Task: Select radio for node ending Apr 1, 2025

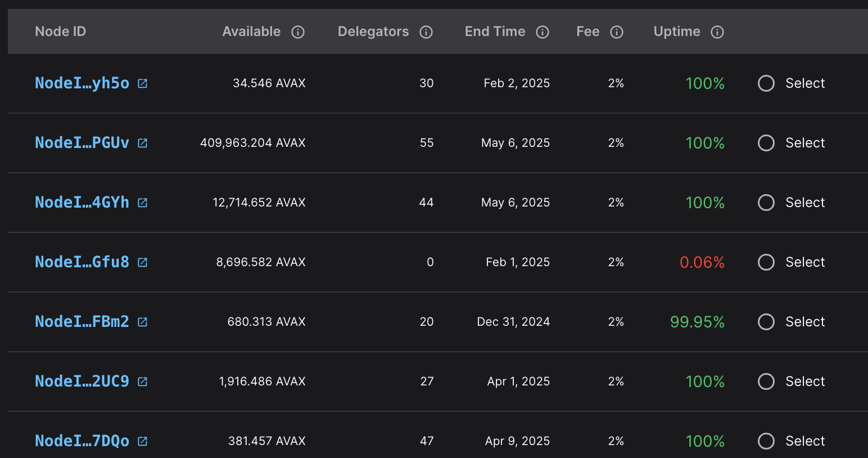Action: (x=766, y=381)
